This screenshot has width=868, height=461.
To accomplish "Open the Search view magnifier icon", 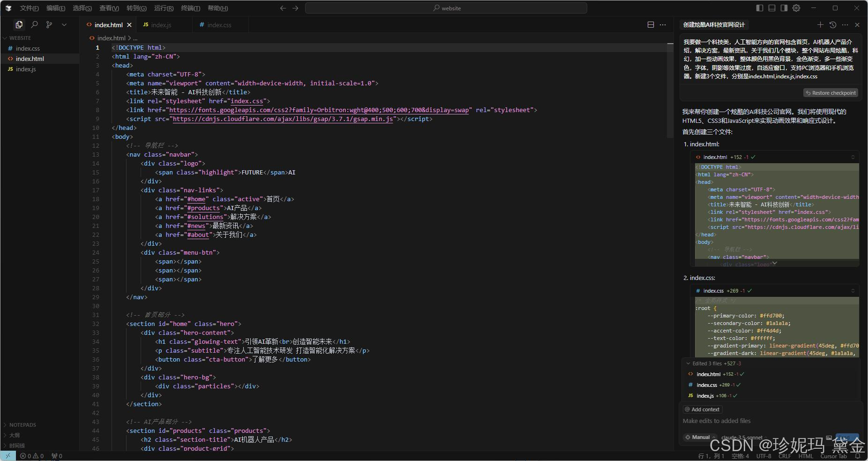I will 34,24.
